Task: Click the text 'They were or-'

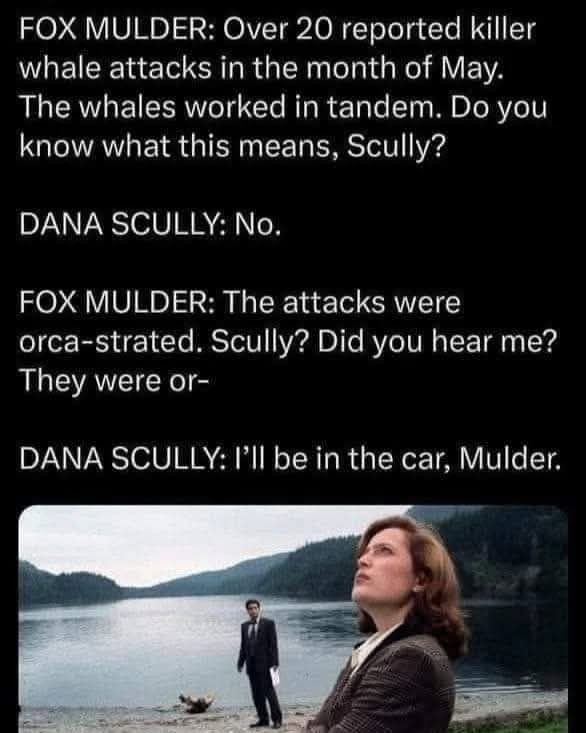Action: (114, 381)
